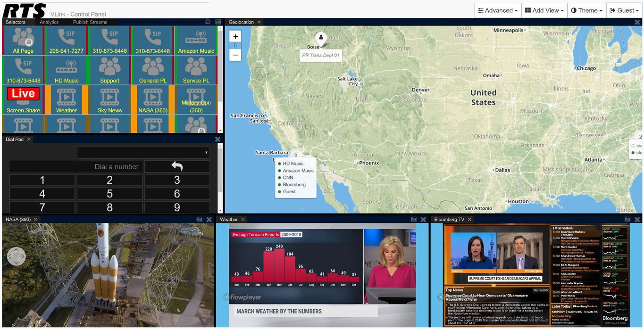This screenshot has height=329, width=644.
Task: Expand the Theme dropdown
Action: pos(586,10)
